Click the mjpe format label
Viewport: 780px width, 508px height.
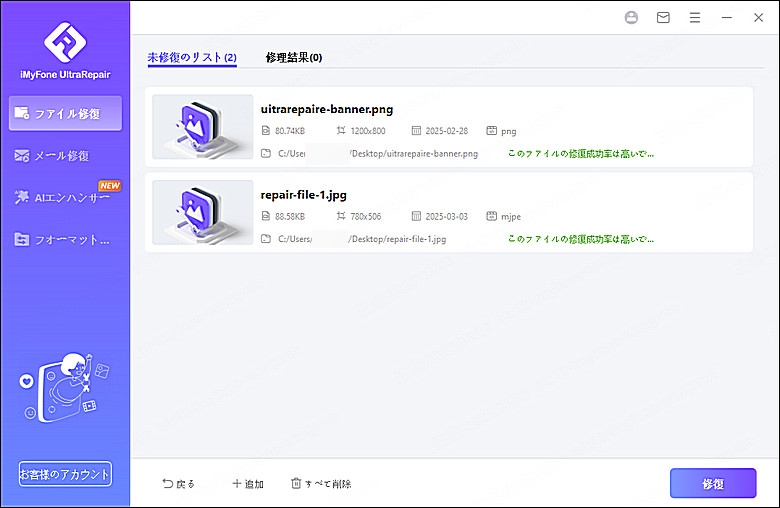click(x=511, y=217)
